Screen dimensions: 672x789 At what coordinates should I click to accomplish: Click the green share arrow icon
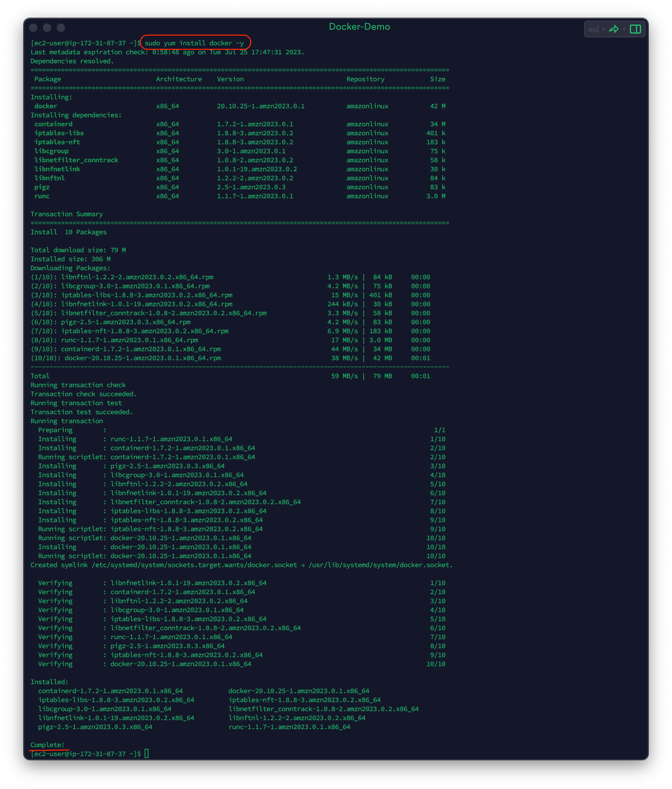(x=614, y=29)
